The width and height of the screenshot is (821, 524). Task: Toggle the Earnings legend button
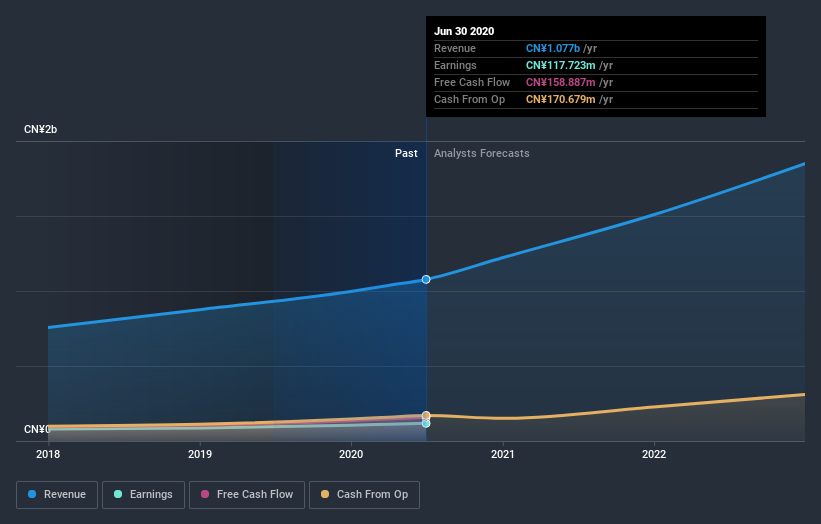143,495
